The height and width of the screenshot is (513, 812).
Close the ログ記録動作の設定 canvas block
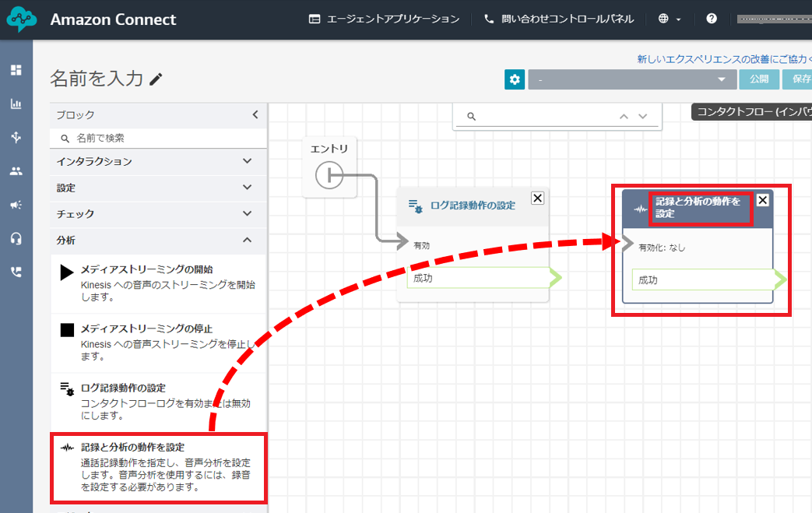537,198
